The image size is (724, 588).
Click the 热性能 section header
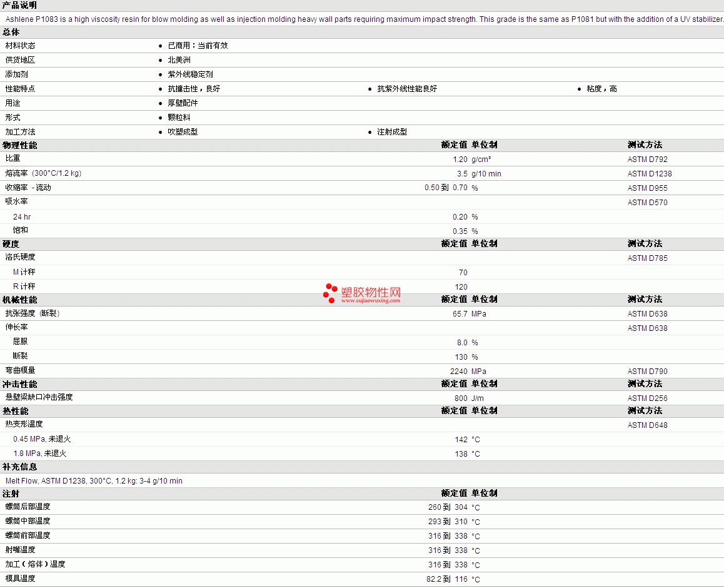(x=15, y=411)
